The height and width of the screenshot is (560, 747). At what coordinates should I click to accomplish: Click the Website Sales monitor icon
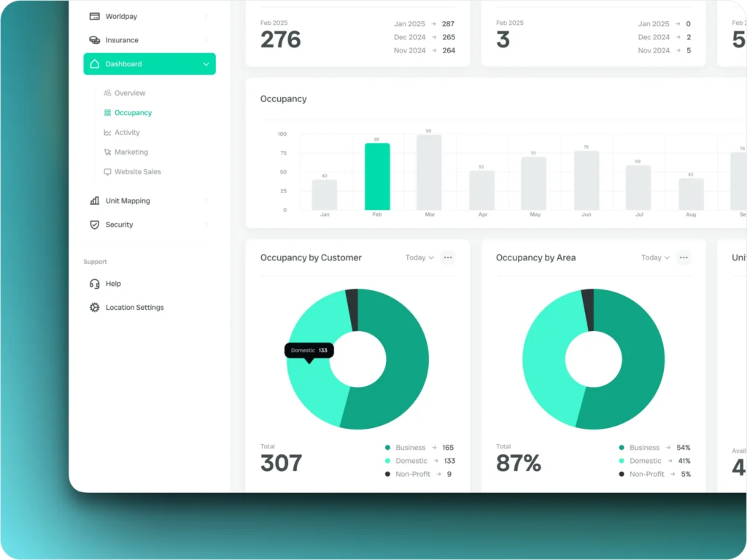[108, 171]
